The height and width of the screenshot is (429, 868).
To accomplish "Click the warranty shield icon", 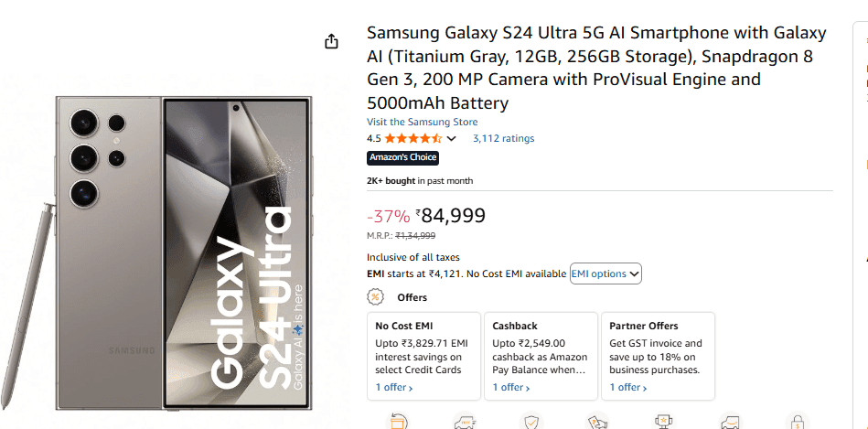I will pyautogui.click(x=531, y=422).
